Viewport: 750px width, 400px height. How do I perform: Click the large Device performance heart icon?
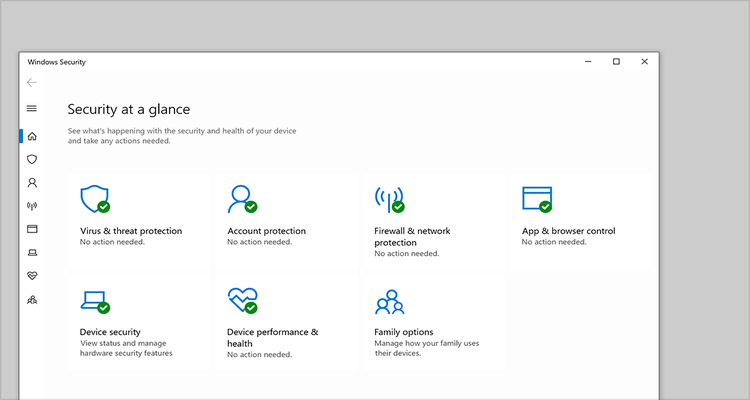coord(243,300)
